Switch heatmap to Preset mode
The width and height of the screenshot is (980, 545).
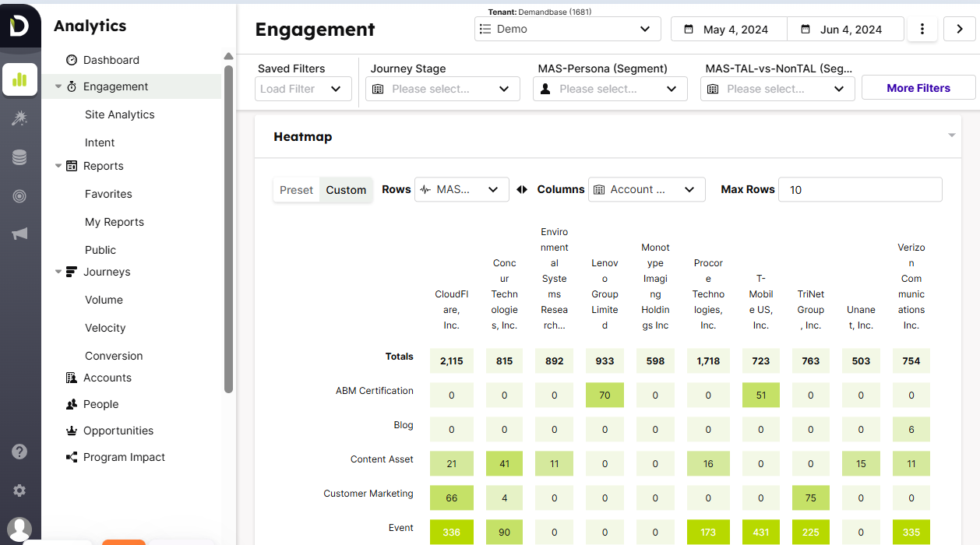click(296, 189)
